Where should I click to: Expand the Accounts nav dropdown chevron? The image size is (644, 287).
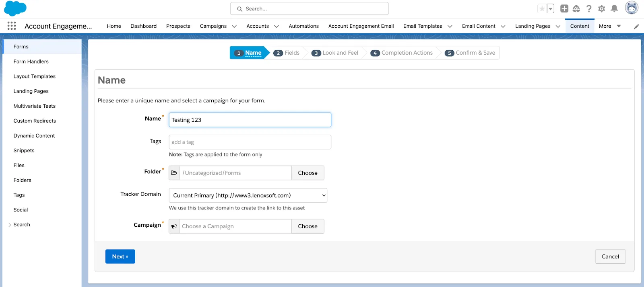click(277, 27)
